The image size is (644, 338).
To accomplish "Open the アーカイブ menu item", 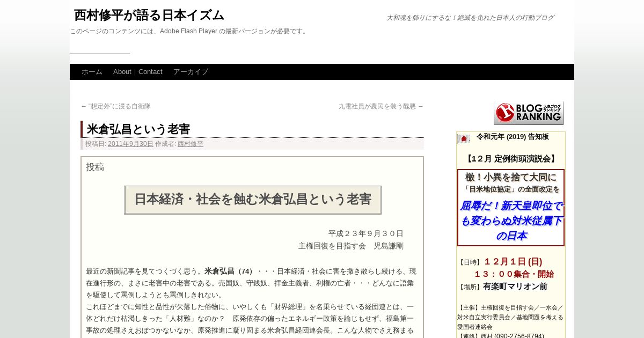I will [x=191, y=72].
